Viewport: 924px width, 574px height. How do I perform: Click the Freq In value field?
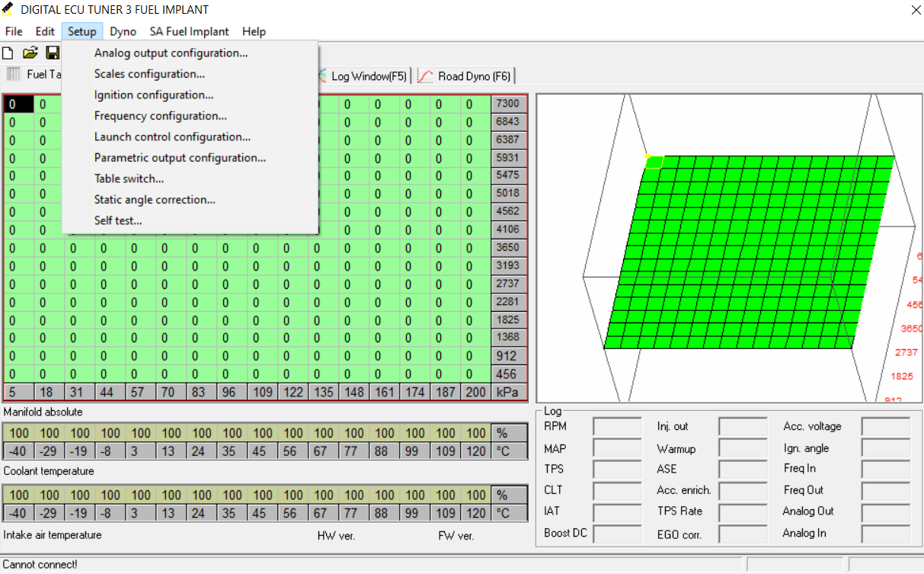pyautogui.click(x=886, y=470)
